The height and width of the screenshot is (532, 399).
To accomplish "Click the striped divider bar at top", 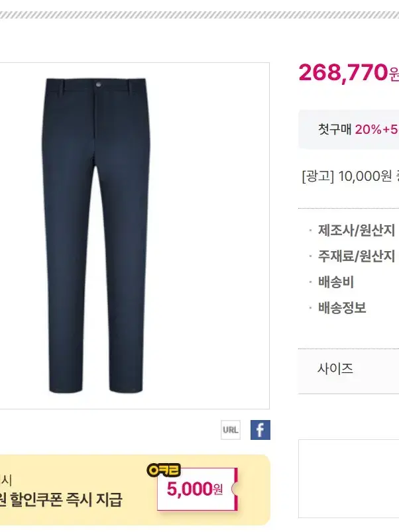I will [x=199, y=15].
